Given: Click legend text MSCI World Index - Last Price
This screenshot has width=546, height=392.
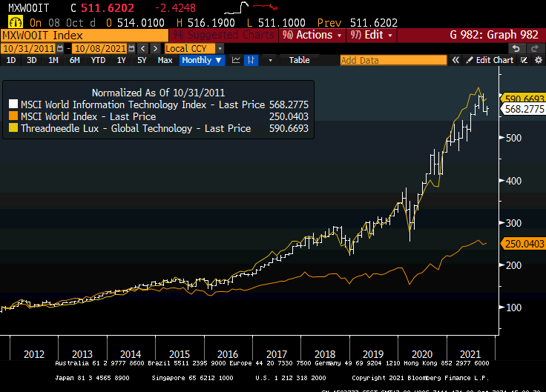Looking at the screenshot, I should [88, 116].
